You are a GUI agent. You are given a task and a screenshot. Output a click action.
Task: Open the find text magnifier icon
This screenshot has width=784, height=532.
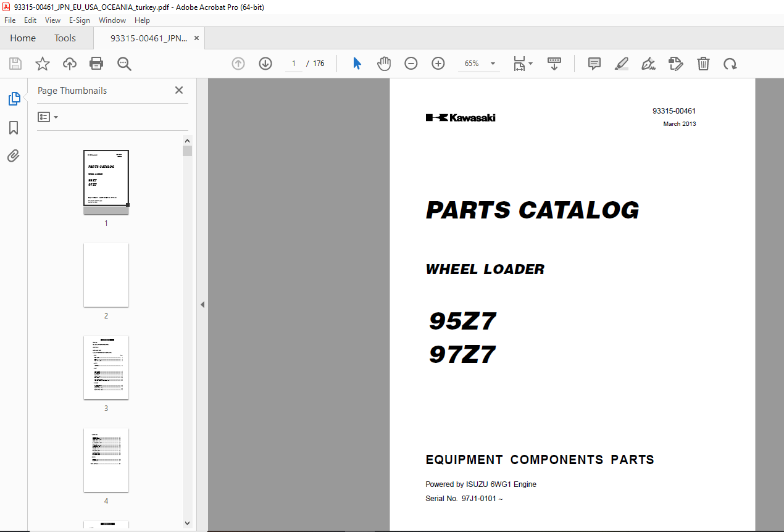click(x=124, y=64)
